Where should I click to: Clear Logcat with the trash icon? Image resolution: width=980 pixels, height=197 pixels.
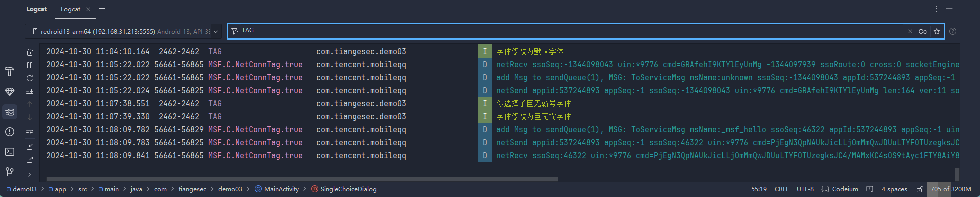30,52
